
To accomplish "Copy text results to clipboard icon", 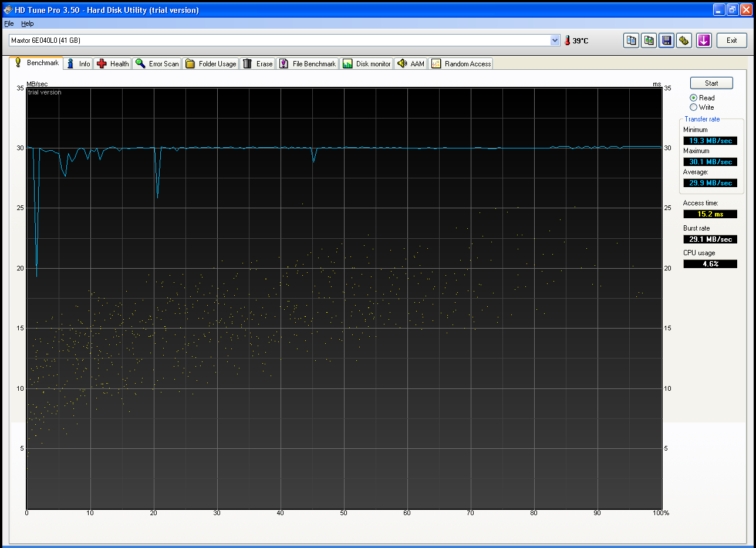I will pos(632,40).
